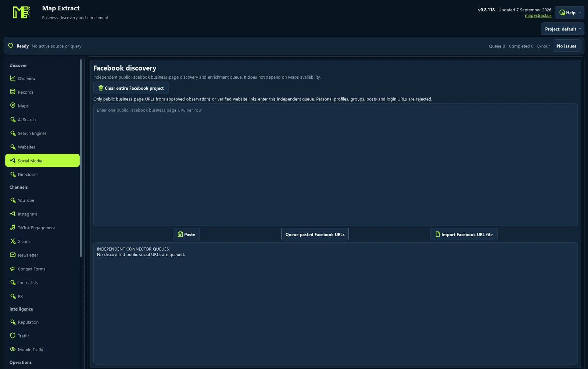Click 'No active source or query' text
This screenshot has height=369, width=588.
[x=57, y=46]
